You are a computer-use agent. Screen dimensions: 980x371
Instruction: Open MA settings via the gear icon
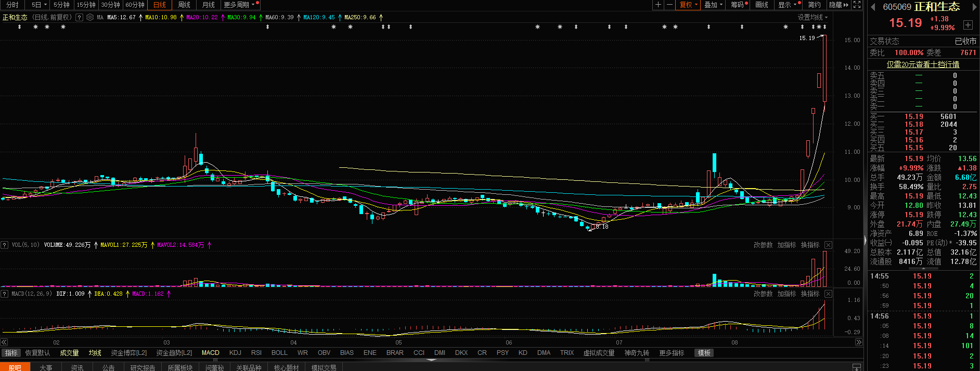click(x=90, y=17)
